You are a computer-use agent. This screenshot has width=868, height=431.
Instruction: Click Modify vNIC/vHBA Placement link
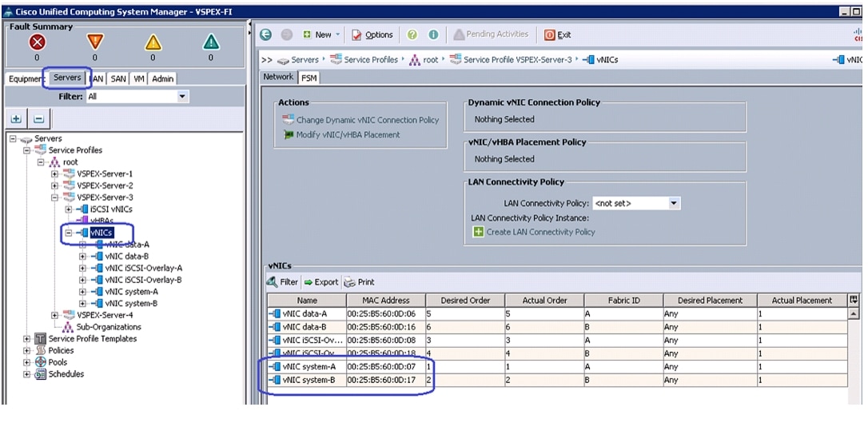click(x=347, y=134)
